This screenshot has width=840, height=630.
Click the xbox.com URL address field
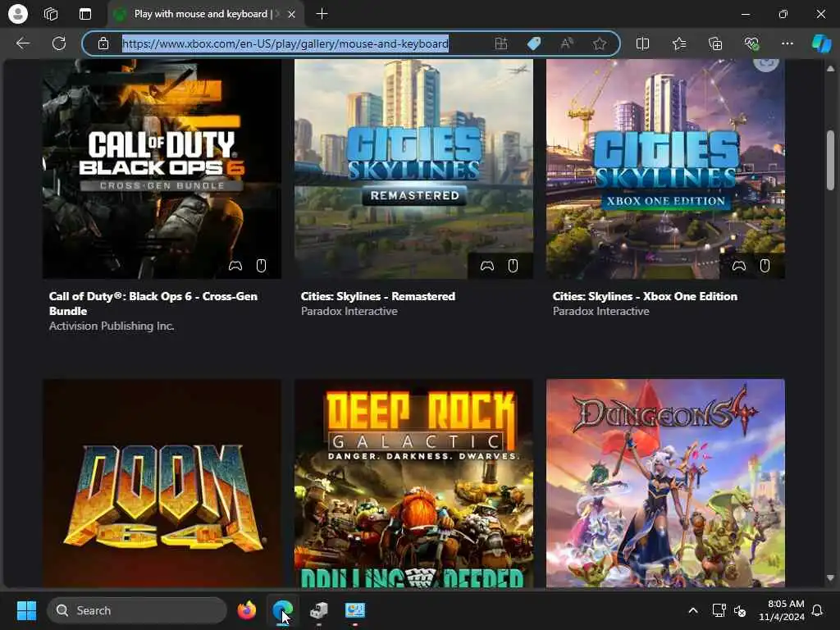(285, 43)
